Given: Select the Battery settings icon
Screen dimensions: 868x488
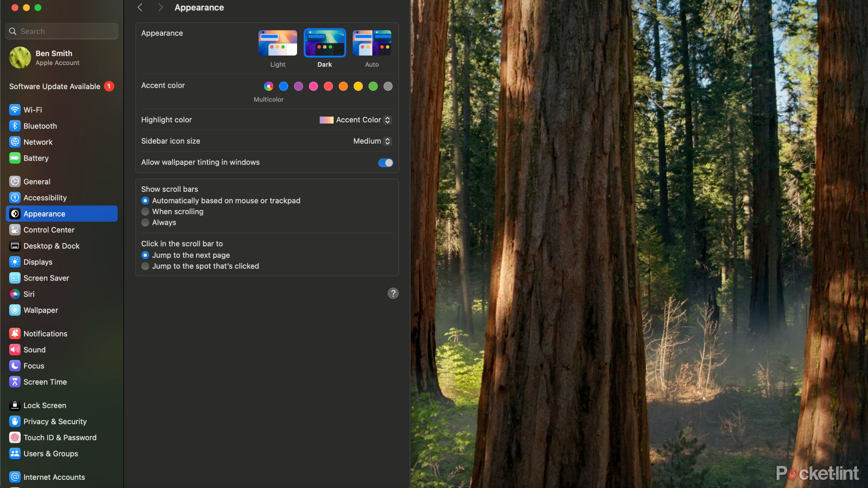Looking at the screenshot, I should 14,157.
